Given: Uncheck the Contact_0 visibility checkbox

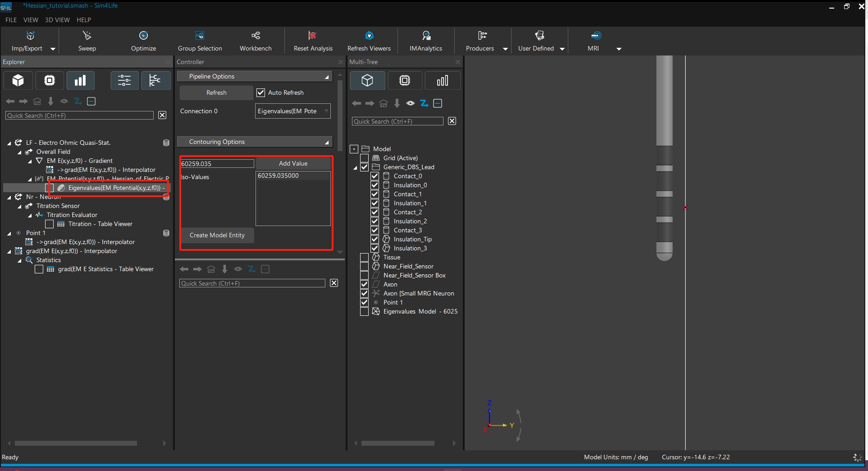Looking at the screenshot, I should point(375,176).
